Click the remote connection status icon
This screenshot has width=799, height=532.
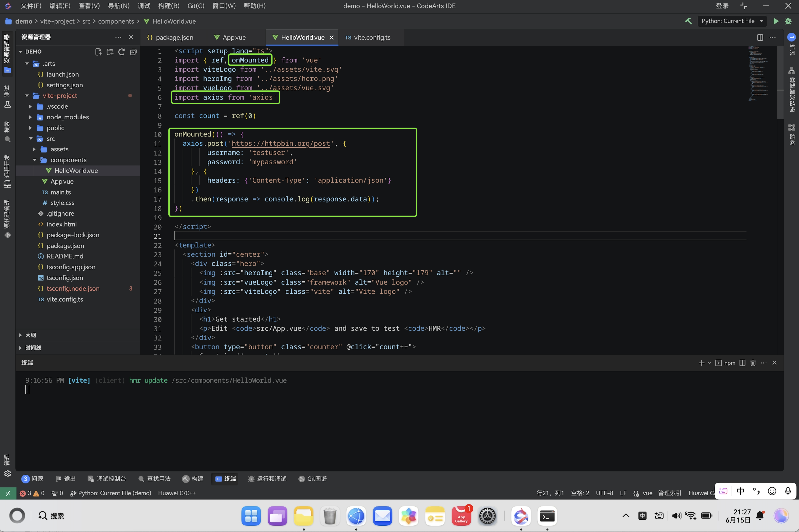tap(8, 493)
